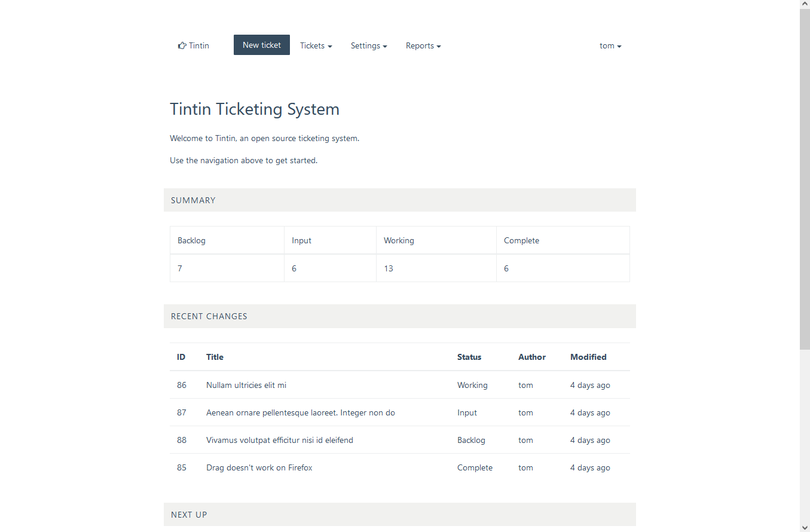Viewport: 810px width, 532px height.
Task: Open ticket ID 88 link
Action: (x=182, y=441)
